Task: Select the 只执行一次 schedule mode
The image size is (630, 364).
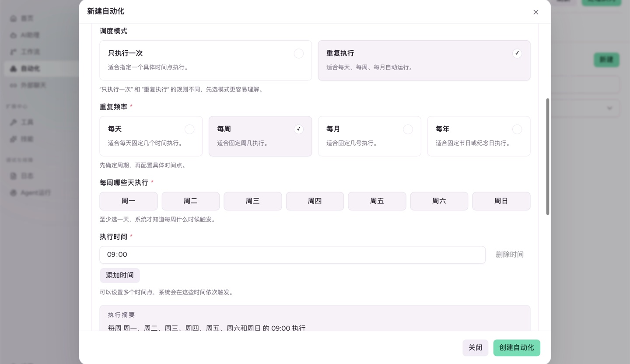Action: pyautogui.click(x=206, y=60)
